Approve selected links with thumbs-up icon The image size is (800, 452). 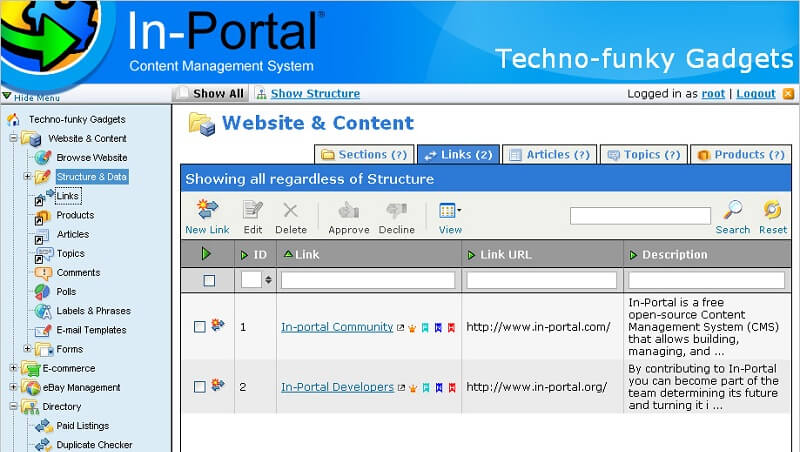pos(349,210)
